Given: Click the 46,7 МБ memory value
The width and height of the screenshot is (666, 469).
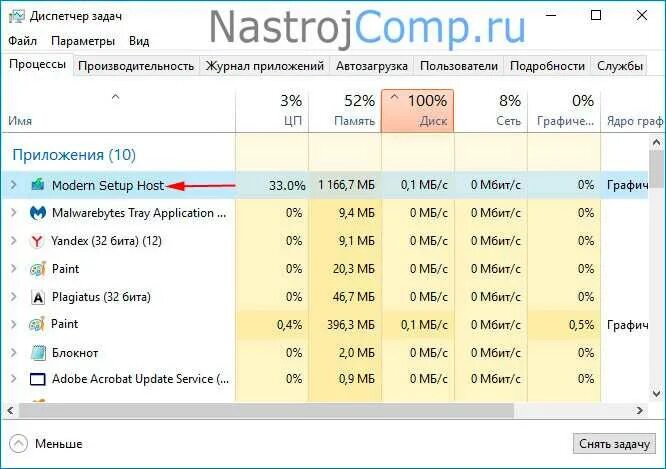Looking at the screenshot, I should click(x=354, y=297).
